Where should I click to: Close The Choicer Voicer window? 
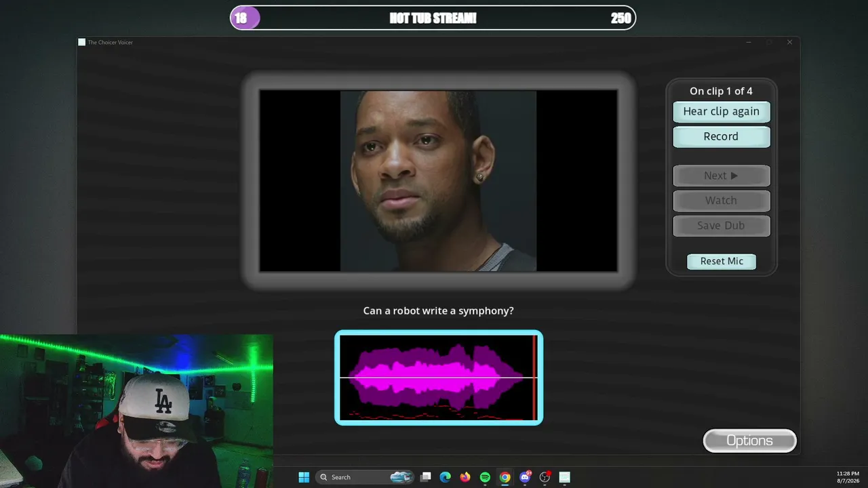click(789, 42)
